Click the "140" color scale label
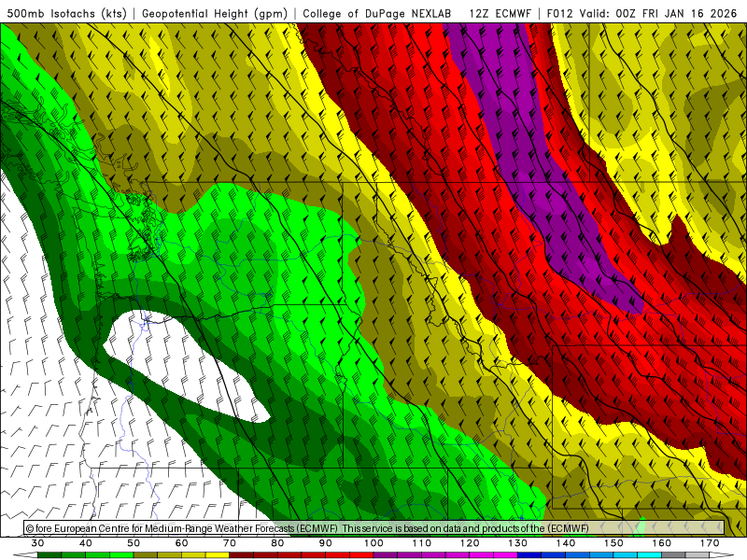 (x=566, y=543)
